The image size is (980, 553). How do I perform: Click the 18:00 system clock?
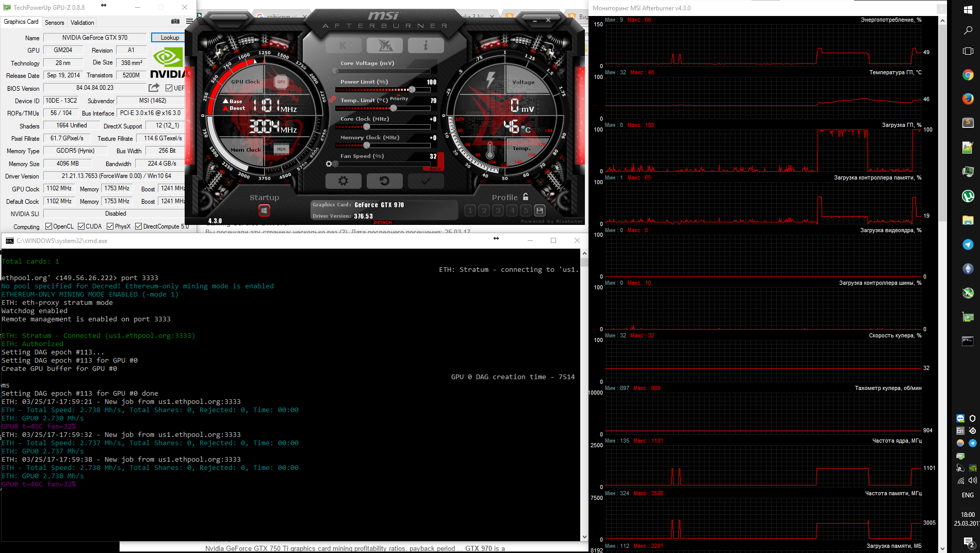click(x=968, y=515)
